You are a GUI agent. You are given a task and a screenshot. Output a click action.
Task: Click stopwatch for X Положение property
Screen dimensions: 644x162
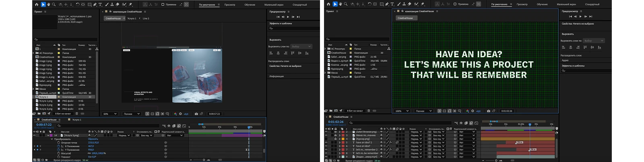(59, 146)
